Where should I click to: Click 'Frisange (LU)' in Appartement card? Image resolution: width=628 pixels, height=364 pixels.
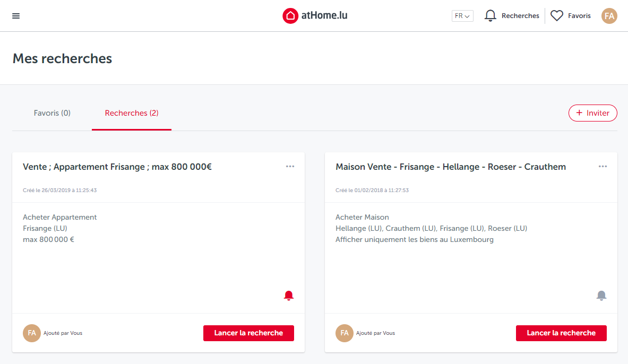45,228
